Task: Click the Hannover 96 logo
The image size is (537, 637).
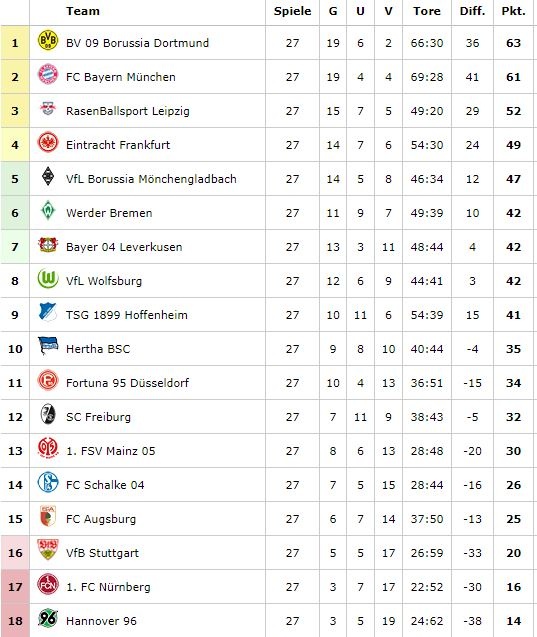Action: point(48,618)
